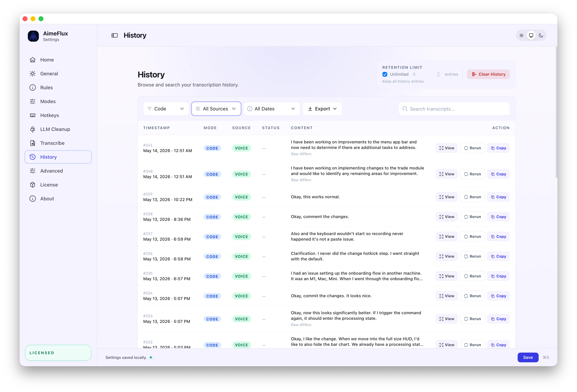Go to the Transcribe page
Viewport: 577px width, 392px height.
click(58, 143)
